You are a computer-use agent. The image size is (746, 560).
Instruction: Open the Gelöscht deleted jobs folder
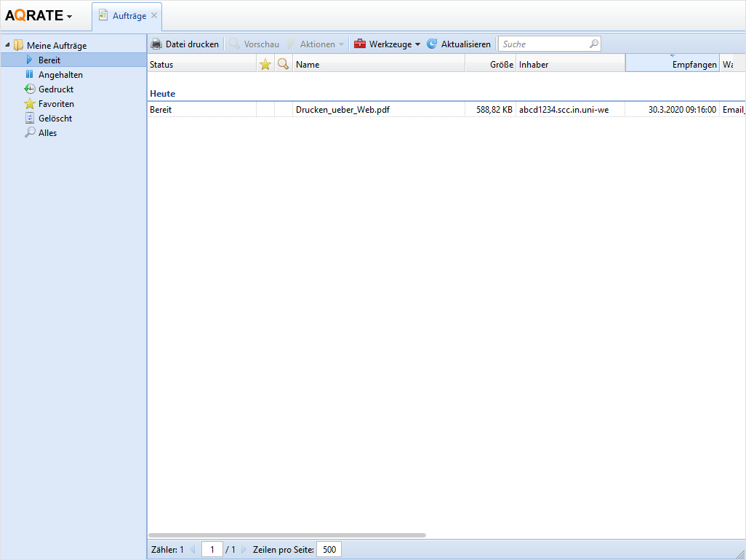55,119
